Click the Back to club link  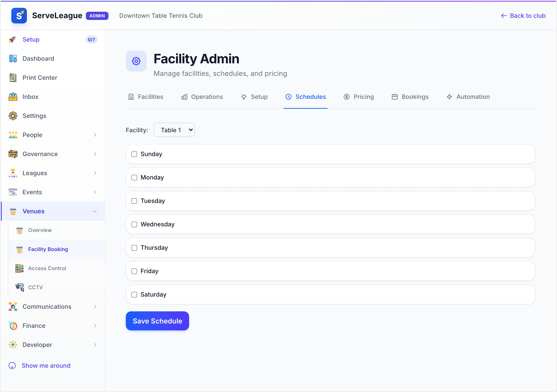tap(523, 16)
